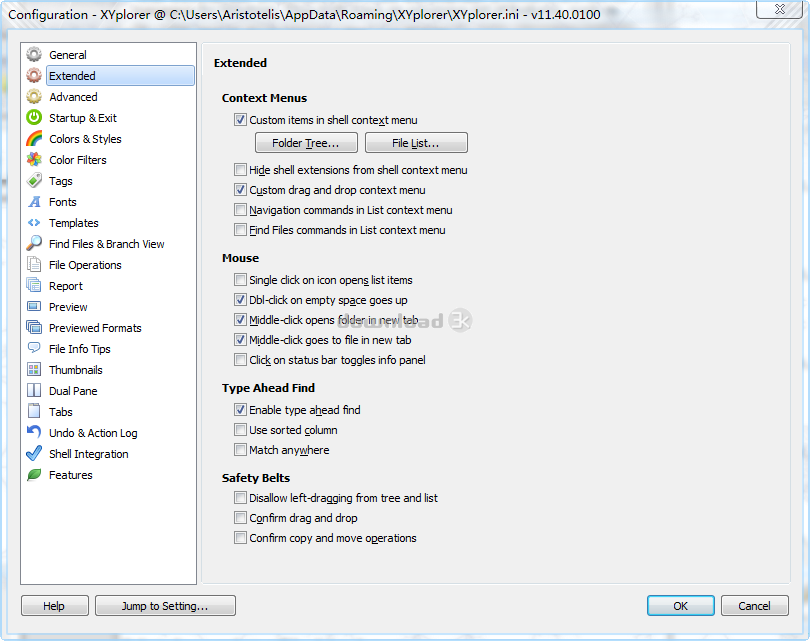Open the General settings category
This screenshot has width=810, height=641.
click(68, 55)
